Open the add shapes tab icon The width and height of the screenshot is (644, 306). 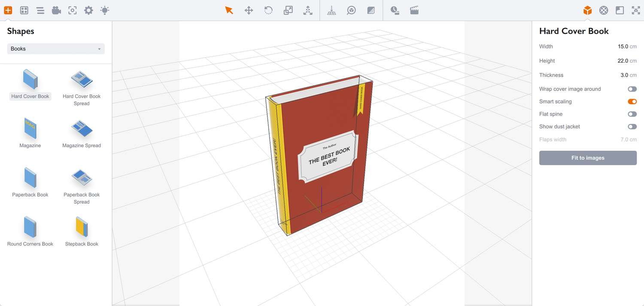8,10
